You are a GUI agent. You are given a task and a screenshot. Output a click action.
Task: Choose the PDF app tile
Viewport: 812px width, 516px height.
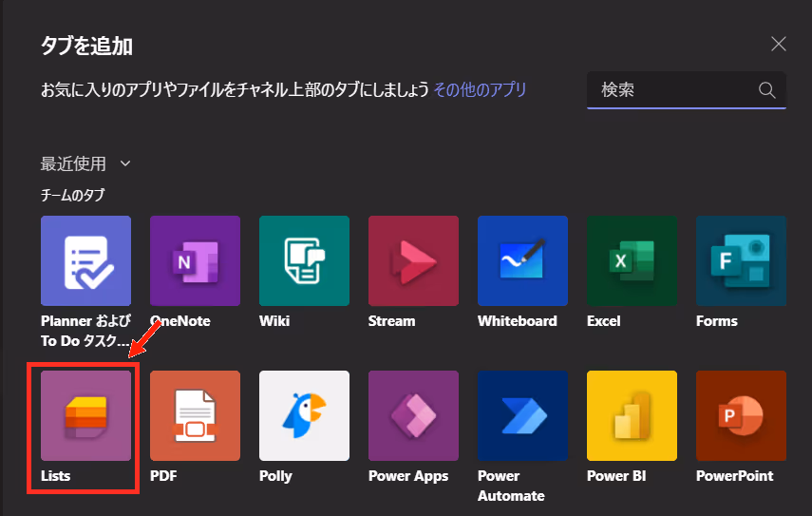point(196,415)
